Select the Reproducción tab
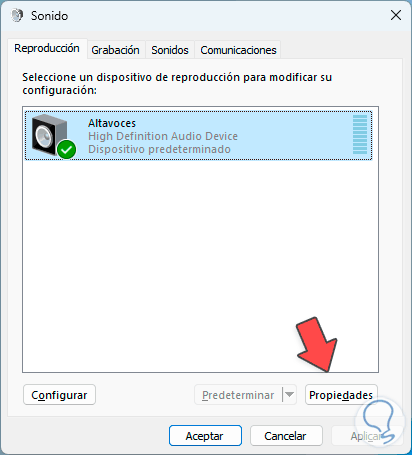The image size is (412, 455). pyautogui.click(x=47, y=49)
